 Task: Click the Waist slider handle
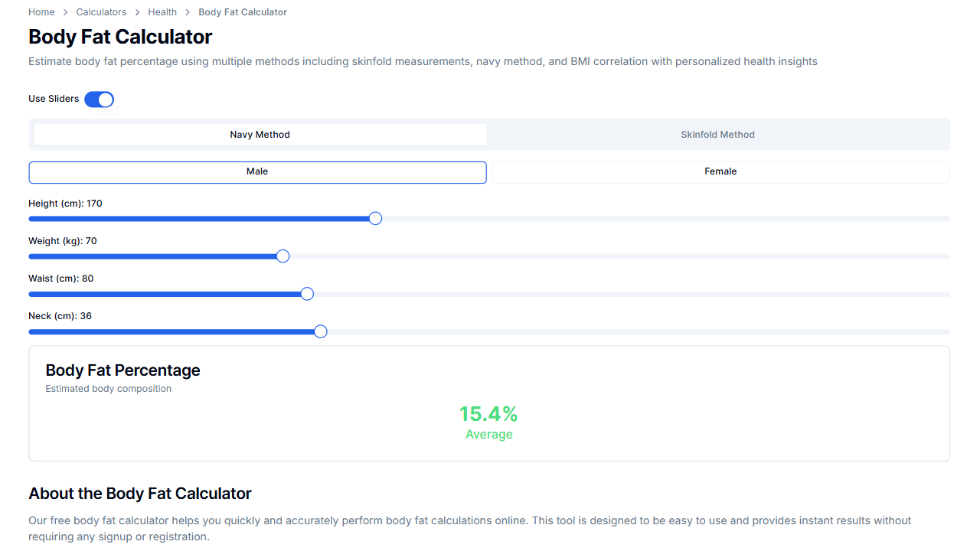pyautogui.click(x=306, y=293)
